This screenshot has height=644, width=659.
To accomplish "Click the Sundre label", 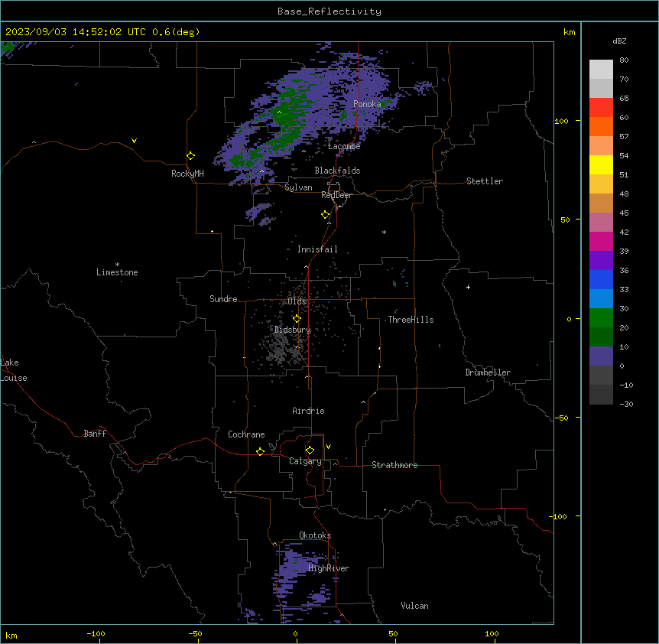I will tap(223, 299).
